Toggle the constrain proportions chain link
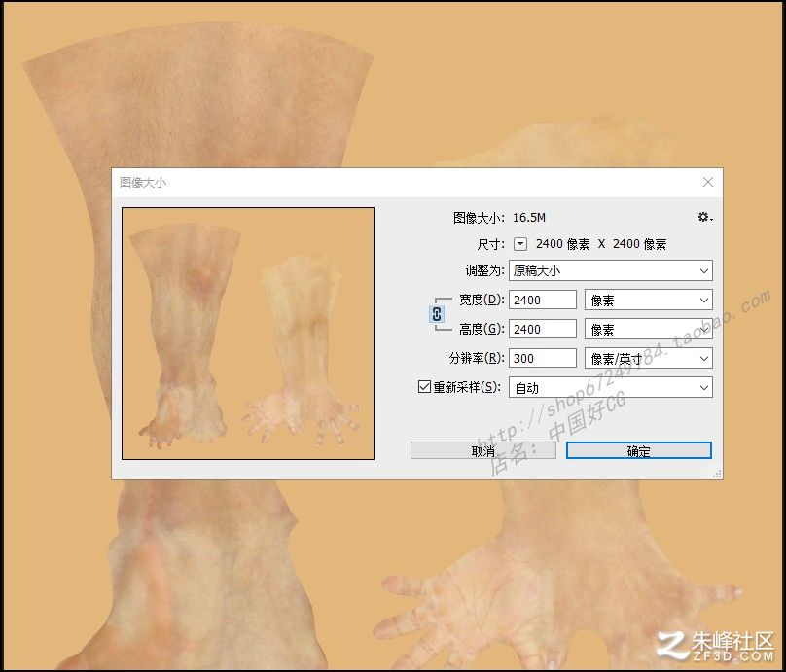The image size is (786, 672). tap(437, 314)
